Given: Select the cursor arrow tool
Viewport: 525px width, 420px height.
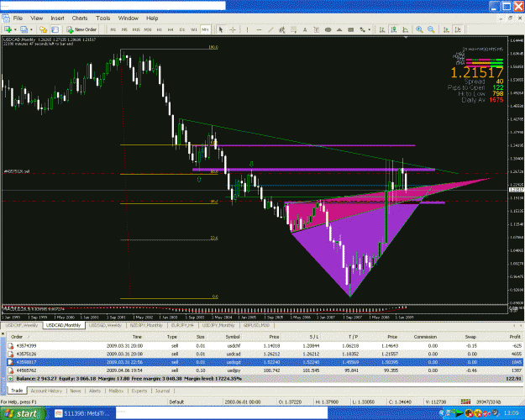Looking at the screenshot, I should pos(221,29).
